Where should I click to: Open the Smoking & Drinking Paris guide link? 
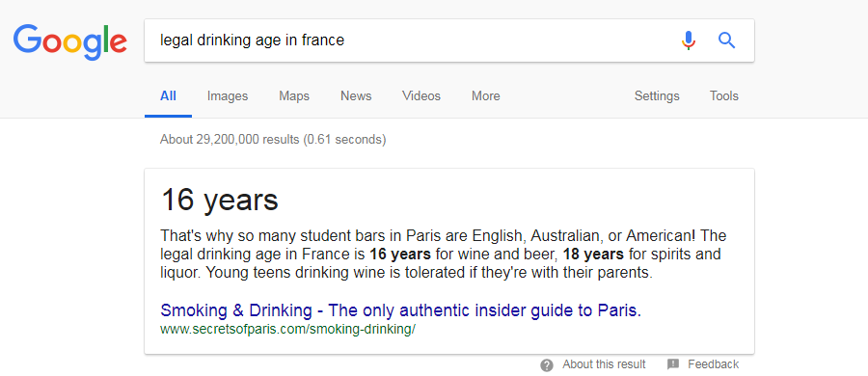(x=401, y=310)
